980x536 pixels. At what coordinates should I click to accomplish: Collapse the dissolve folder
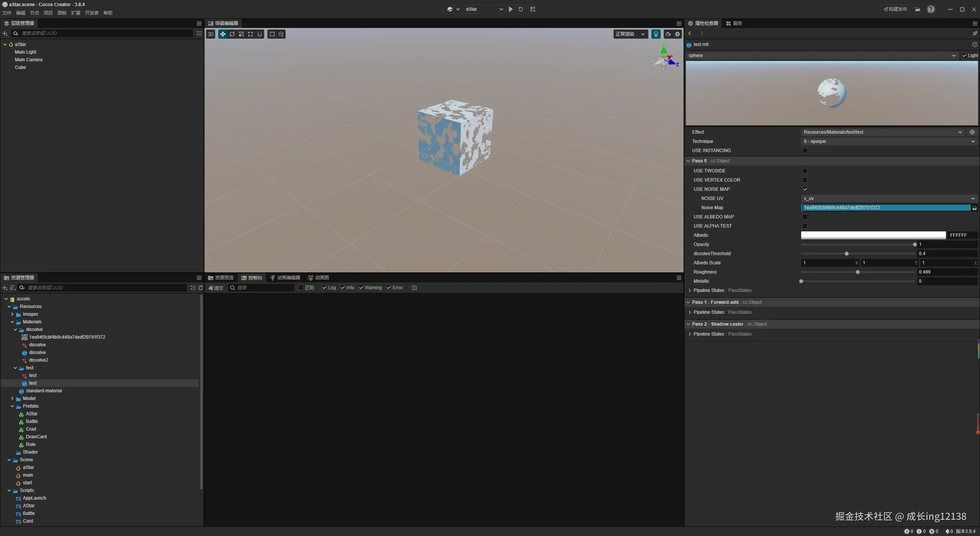(x=15, y=329)
